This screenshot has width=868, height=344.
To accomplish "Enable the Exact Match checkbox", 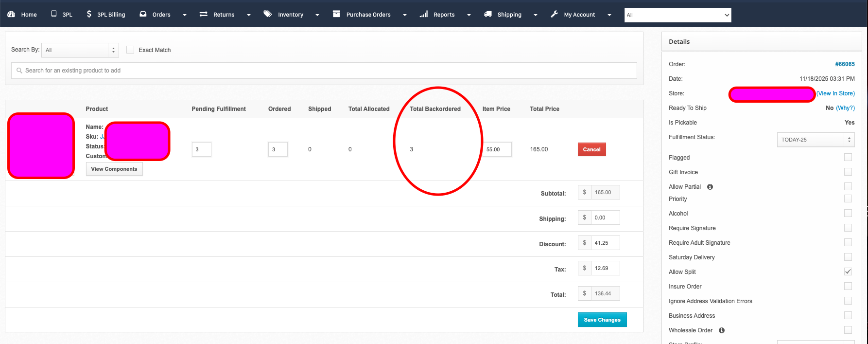I will [130, 50].
